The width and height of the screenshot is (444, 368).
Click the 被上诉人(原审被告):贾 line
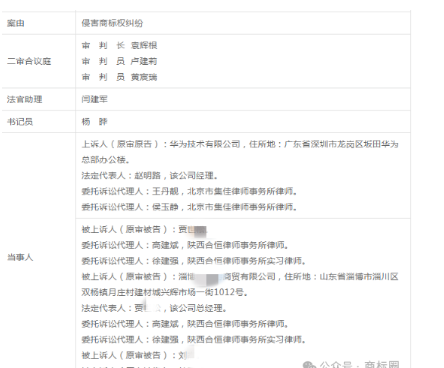pos(144,229)
